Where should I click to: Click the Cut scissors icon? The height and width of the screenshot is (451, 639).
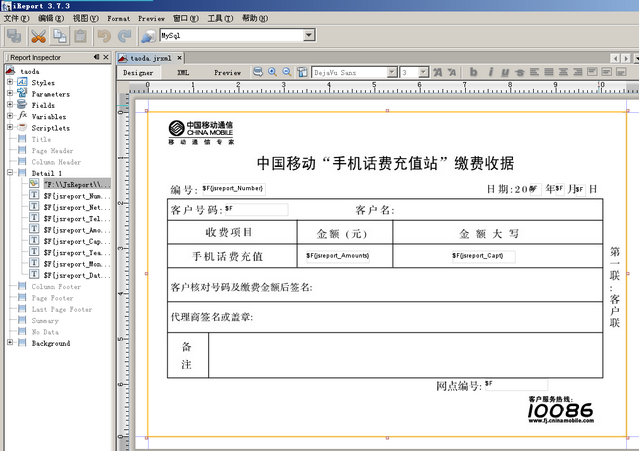pyautogui.click(x=38, y=36)
